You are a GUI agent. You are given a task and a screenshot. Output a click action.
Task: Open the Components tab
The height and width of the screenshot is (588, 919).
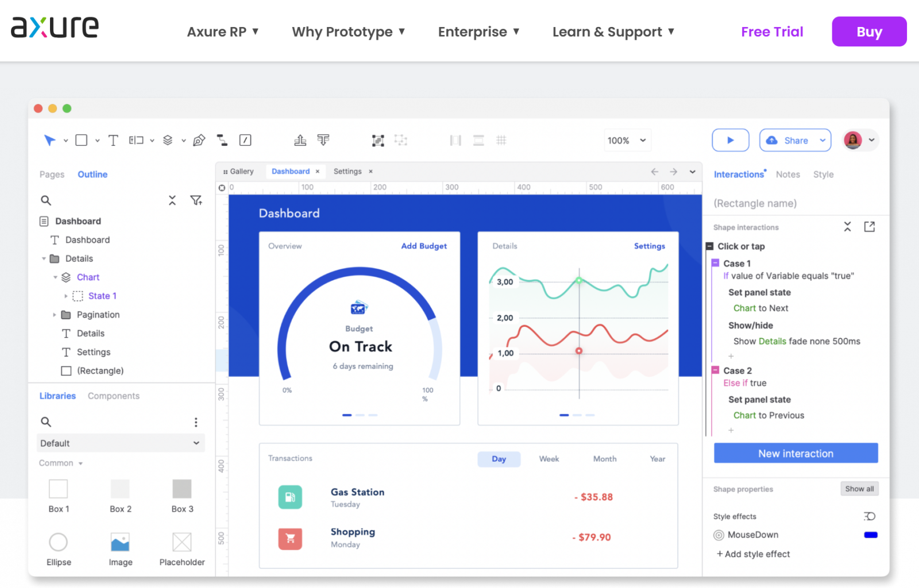click(x=114, y=396)
